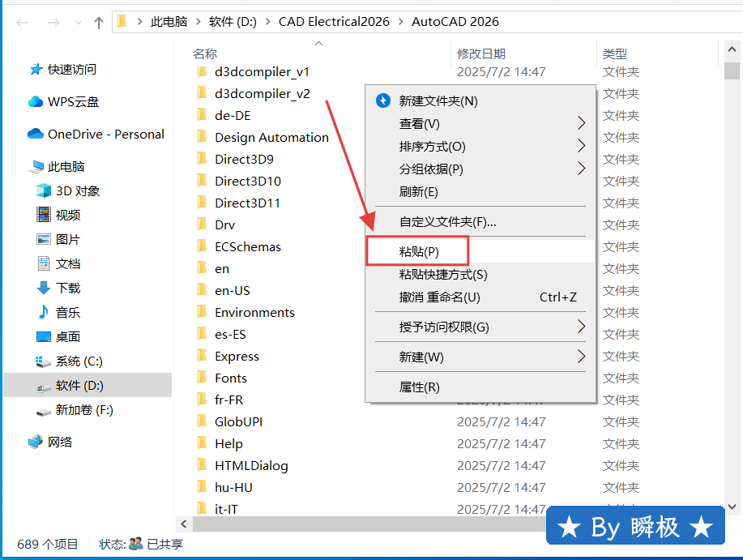Image resolution: width=743 pixels, height=560 pixels.
Task: Open the Design Automation folder
Action: point(271,138)
